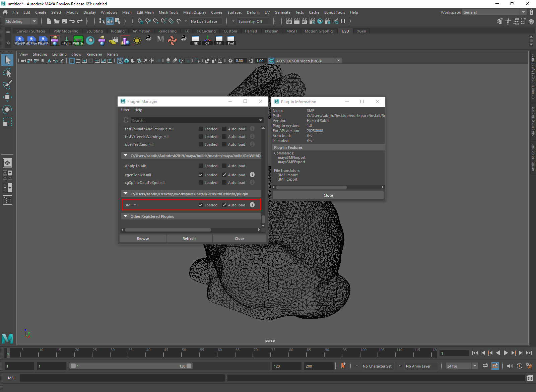Click the playback range slider bar
The width and height of the screenshot is (536, 392).
[131, 366]
